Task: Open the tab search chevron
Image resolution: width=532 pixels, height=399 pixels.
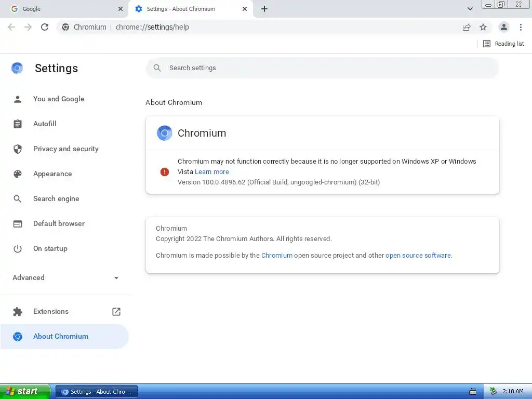Action: click(x=470, y=9)
